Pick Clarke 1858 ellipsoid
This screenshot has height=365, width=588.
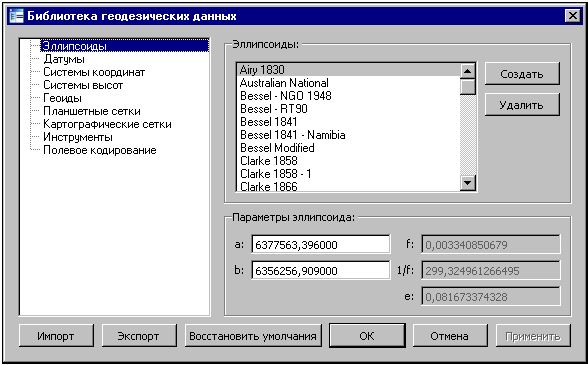pyautogui.click(x=348, y=161)
